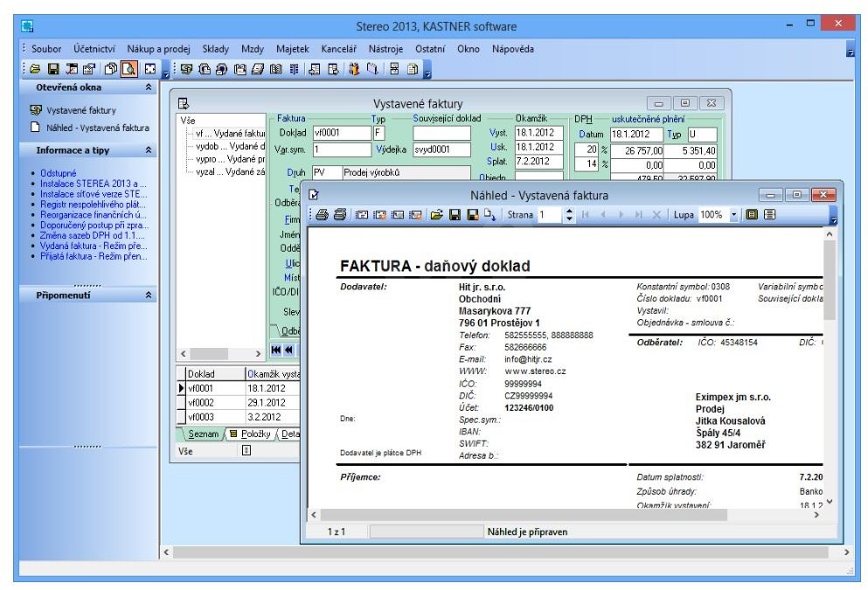The height and width of the screenshot is (590, 868).
Task: Collapse the Připomenutí panel
Action: click(x=149, y=295)
